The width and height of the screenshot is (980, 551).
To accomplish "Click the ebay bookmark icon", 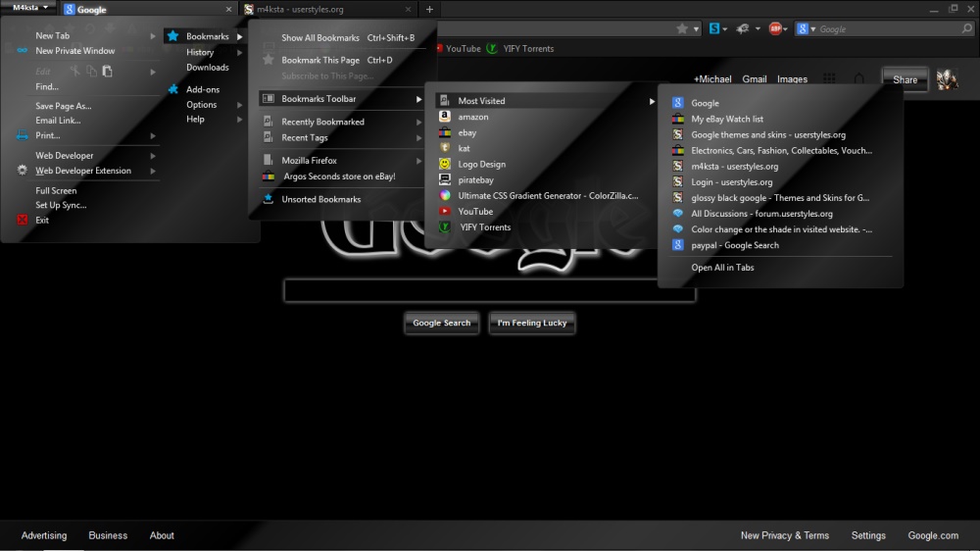I will tap(444, 132).
